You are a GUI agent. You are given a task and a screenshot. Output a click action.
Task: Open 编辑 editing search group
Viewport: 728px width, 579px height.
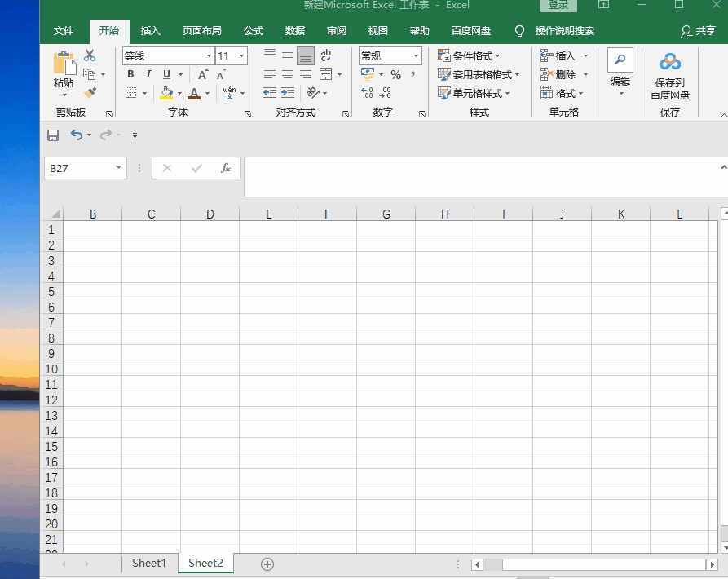click(x=620, y=73)
